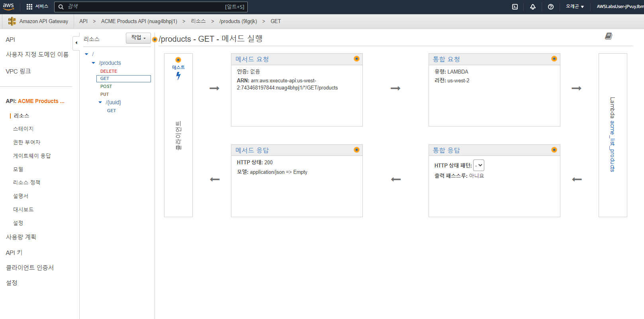This screenshot has height=319, width=644.
Task: Open the 작업 actions dropdown
Action: (x=138, y=38)
